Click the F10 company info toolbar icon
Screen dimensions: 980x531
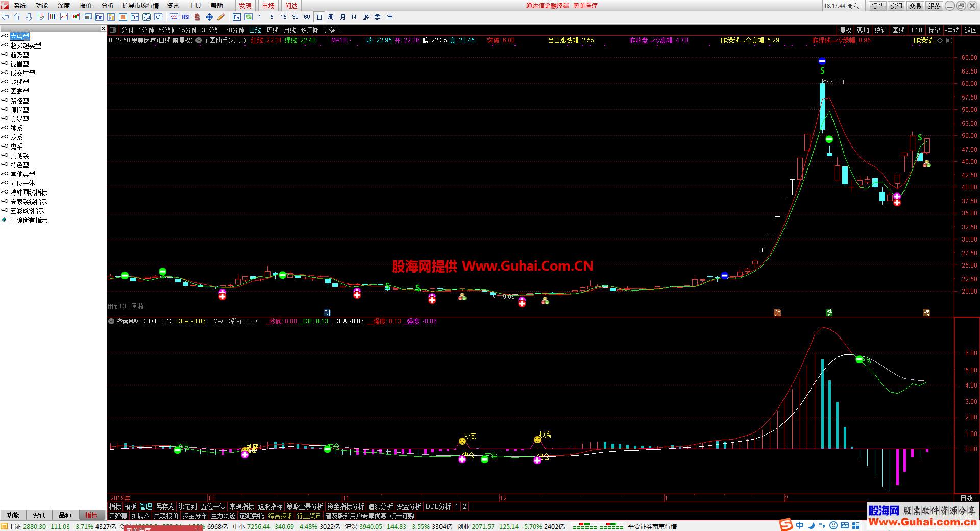pos(99,17)
